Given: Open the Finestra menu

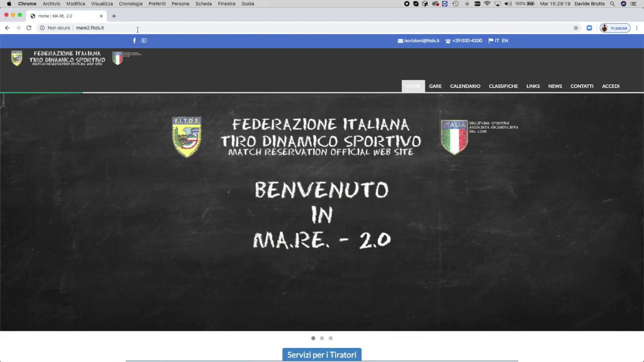Looking at the screenshot, I should (x=226, y=4).
